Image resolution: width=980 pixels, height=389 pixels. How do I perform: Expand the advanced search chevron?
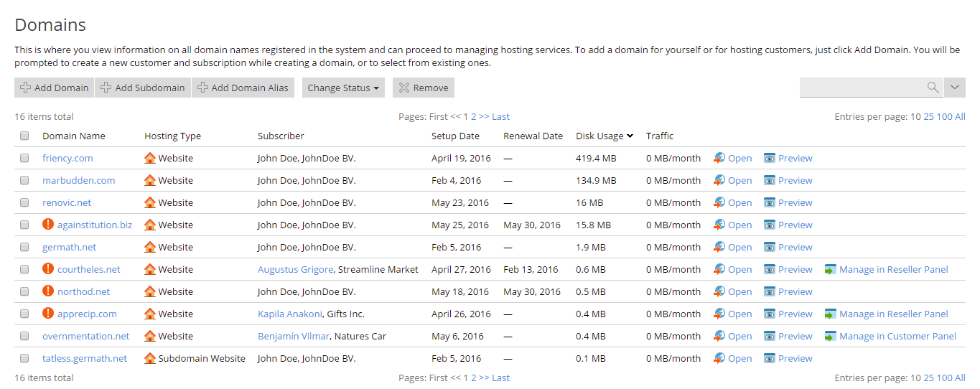point(954,88)
